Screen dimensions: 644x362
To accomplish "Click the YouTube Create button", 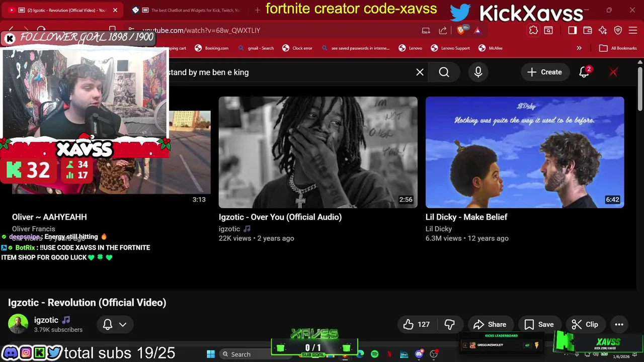I will (544, 72).
